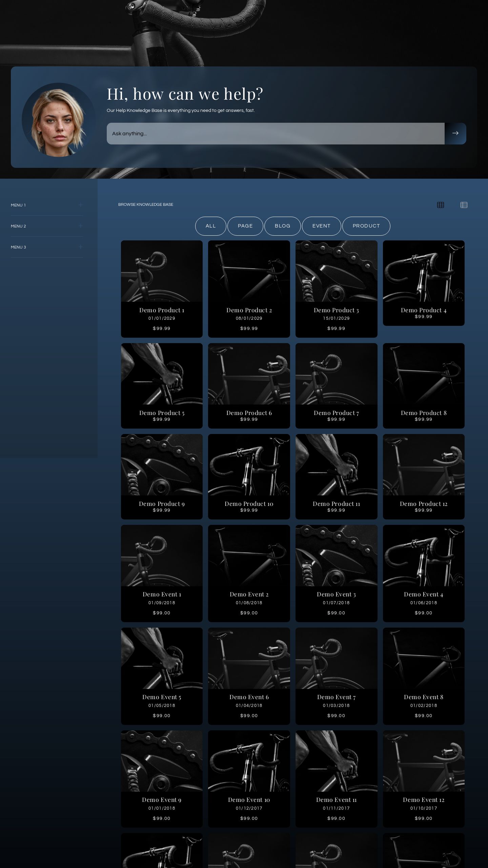Screen dimensions: 488x868
Task: Expand Menu 1 plus icon
Action: tap(80, 205)
